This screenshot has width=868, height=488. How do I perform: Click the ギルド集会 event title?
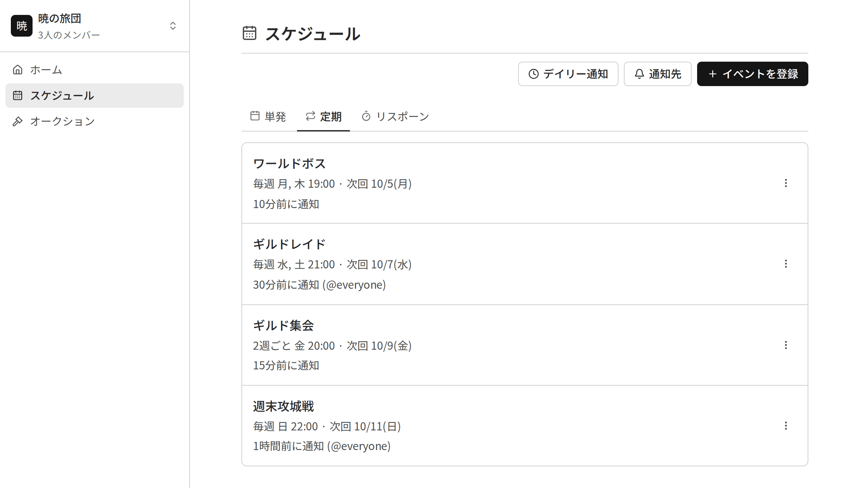(283, 326)
